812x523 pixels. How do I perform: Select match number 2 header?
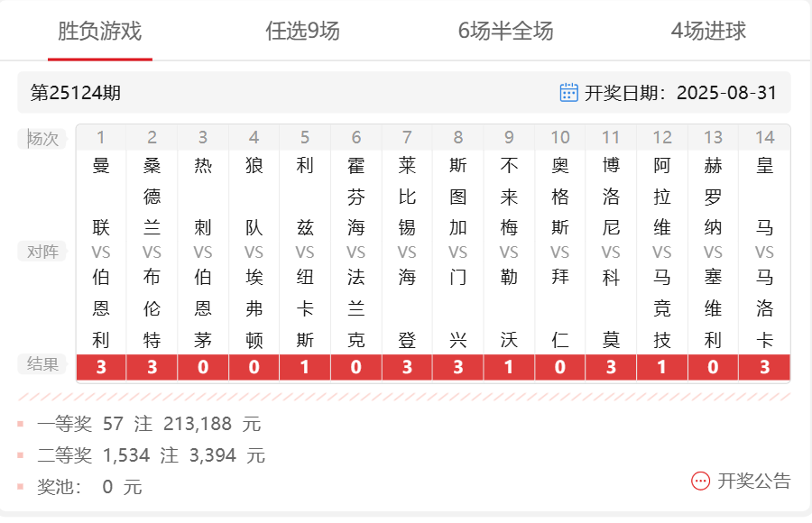click(x=152, y=137)
